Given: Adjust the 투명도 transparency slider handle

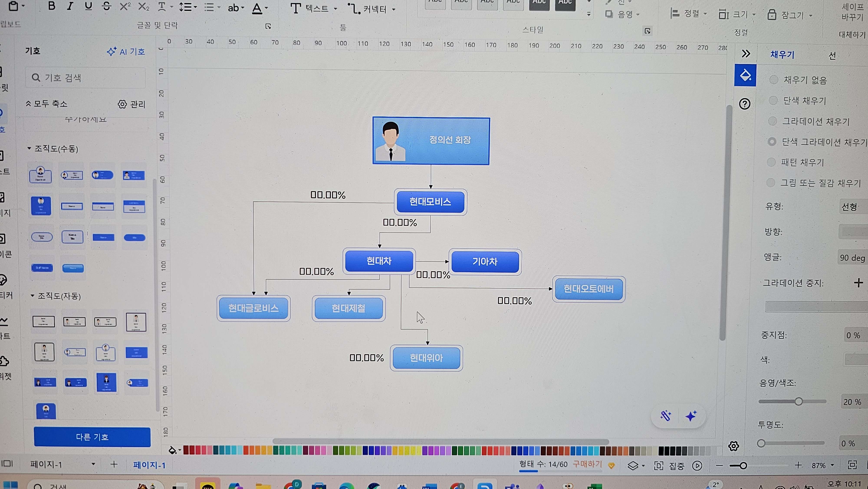Looking at the screenshot, I should [x=761, y=443].
